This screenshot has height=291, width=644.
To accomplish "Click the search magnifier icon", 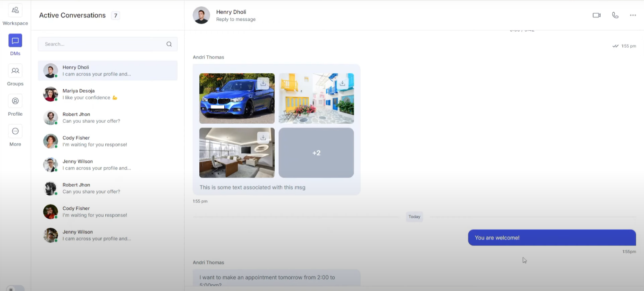I will click(x=169, y=44).
